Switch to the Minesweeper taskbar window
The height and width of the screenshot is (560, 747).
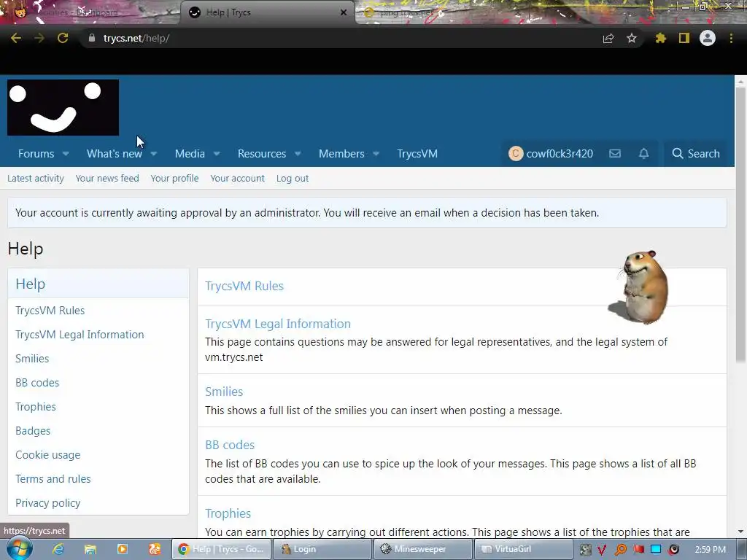(423, 549)
